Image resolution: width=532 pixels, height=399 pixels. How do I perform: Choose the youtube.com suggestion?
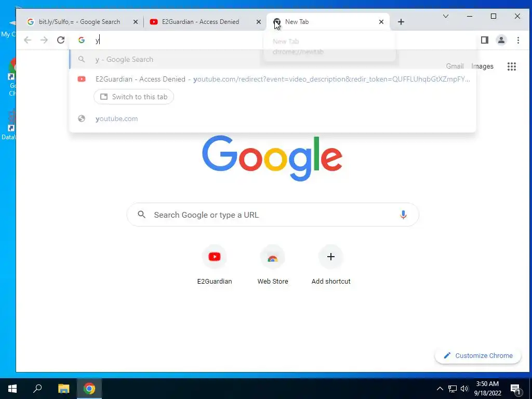pyautogui.click(x=272, y=119)
